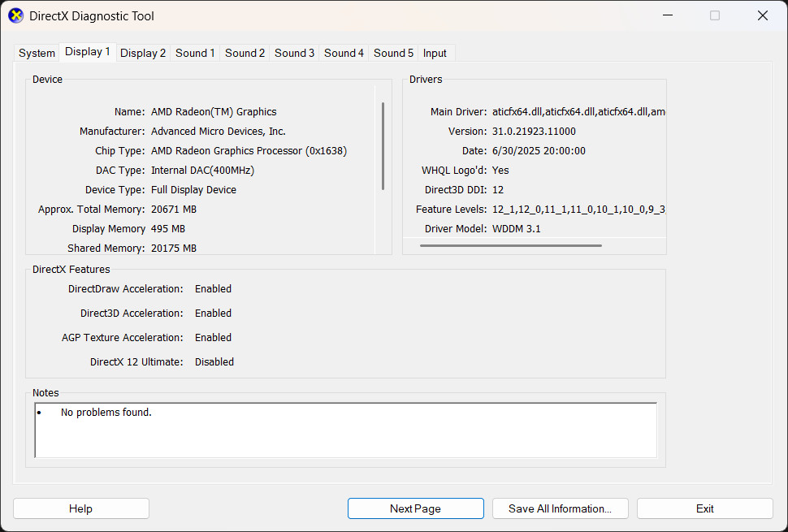Click DirectX 12 Ultimate 'Disabled' value
The width and height of the screenshot is (788, 532).
[x=214, y=362]
